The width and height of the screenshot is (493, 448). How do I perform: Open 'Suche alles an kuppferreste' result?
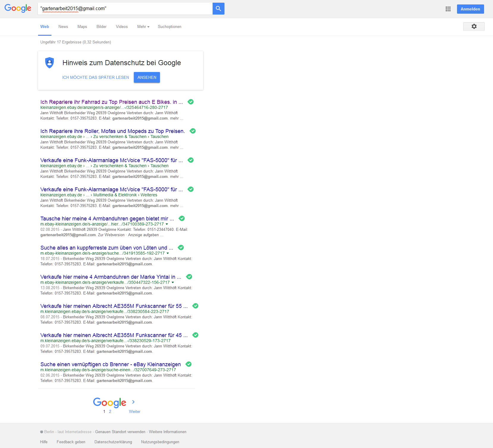click(x=107, y=248)
